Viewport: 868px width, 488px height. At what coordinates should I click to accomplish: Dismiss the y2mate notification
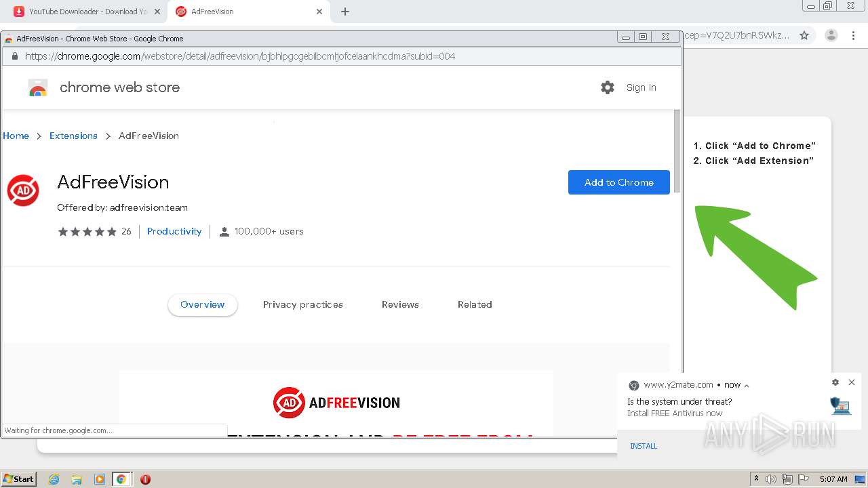coord(852,382)
